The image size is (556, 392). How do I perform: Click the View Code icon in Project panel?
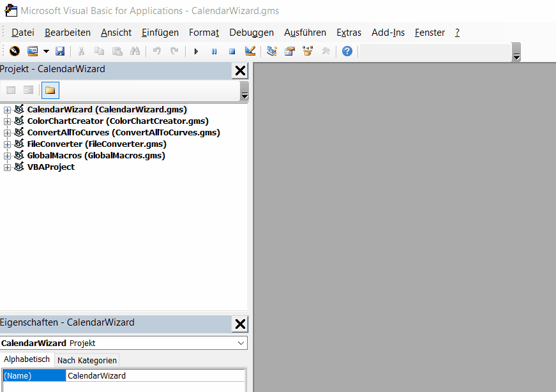click(11, 90)
